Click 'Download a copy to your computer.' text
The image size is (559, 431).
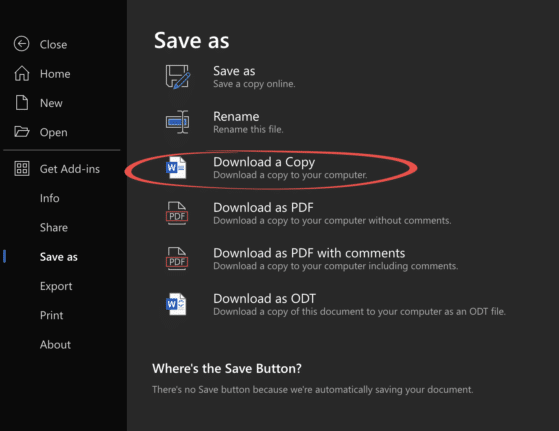point(290,175)
